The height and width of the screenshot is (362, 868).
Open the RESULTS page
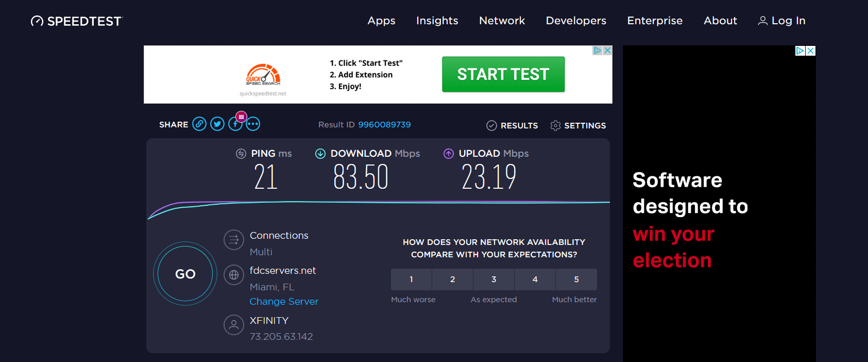click(519, 125)
